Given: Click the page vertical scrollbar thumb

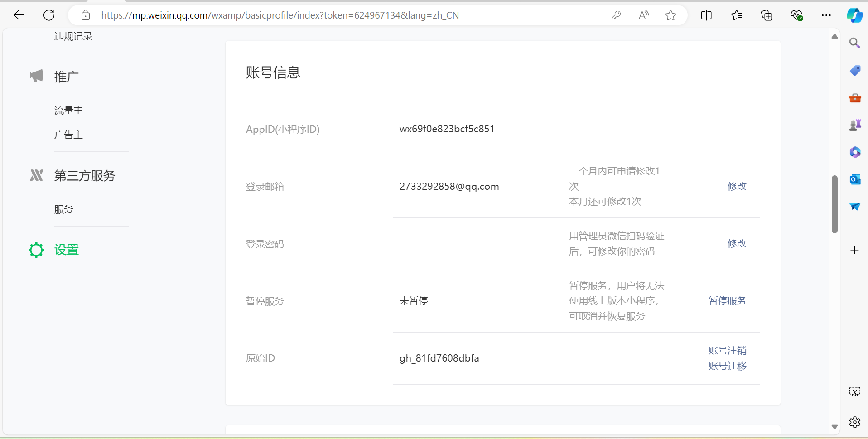Looking at the screenshot, I should click(x=834, y=204).
